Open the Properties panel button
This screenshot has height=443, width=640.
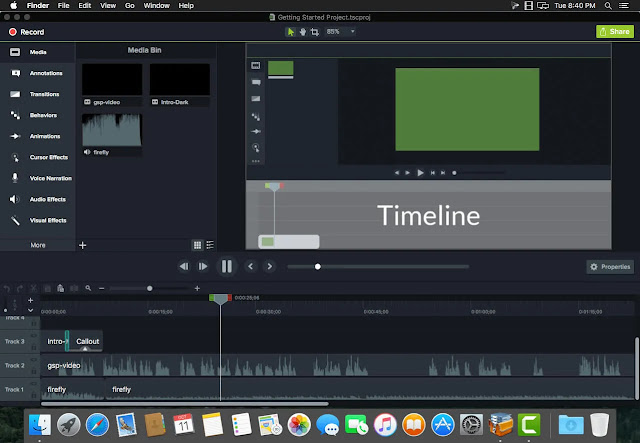coord(610,267)
